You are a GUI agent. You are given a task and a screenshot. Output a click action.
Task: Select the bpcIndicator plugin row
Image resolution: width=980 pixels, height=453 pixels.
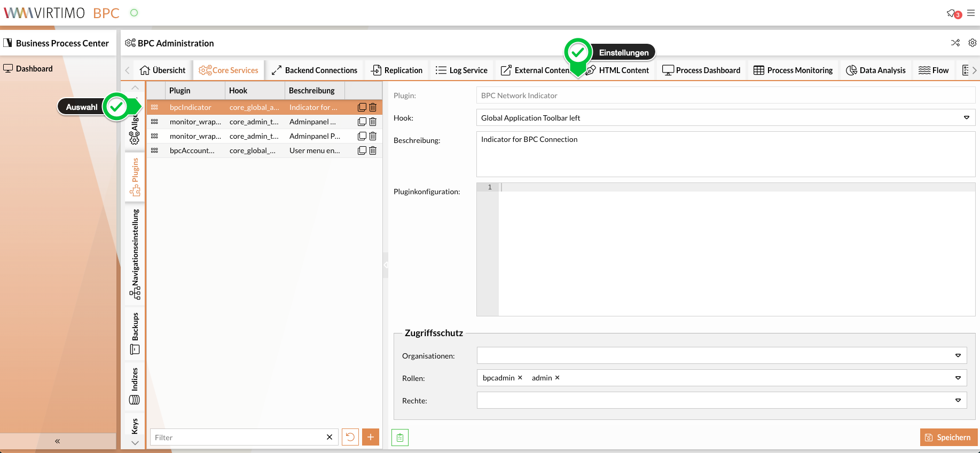pyautogui.click(x=264, y=107)
